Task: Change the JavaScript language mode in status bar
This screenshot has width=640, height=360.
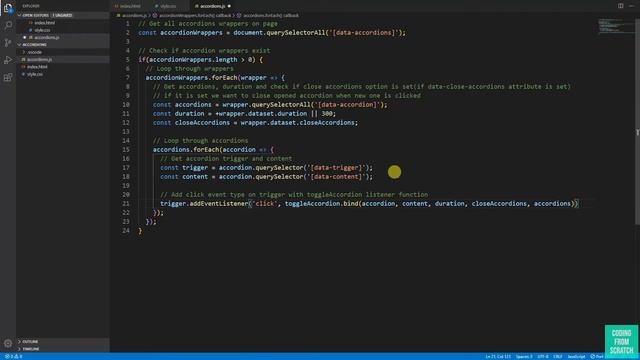Action: point(576,356)
